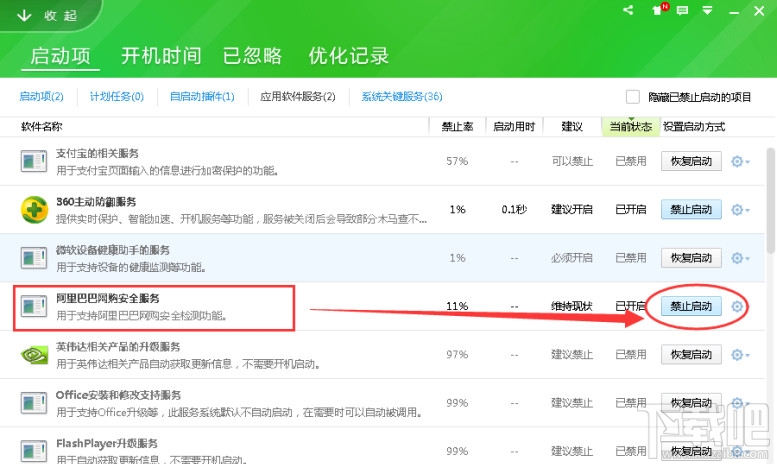Click the 维持现状 suggestion text
The width and height of the screenshot is (777, 464).
[x=572, y=306]
